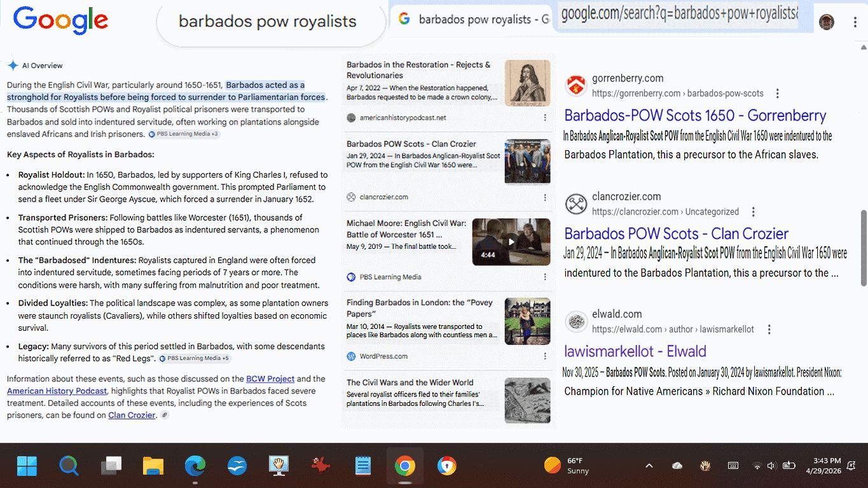Click the profile avatar in Chrome toolbar
This screenshot has width=868, height=488.
(x=826, y=22)
